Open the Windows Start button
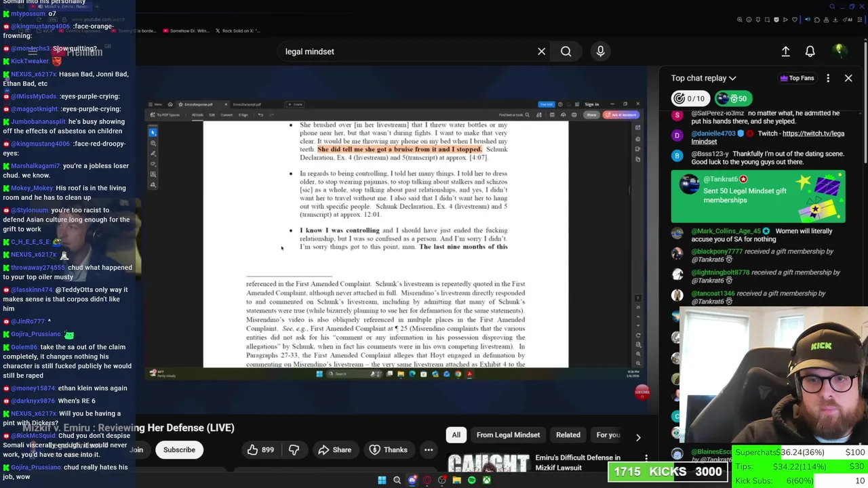 coord(382,480)
